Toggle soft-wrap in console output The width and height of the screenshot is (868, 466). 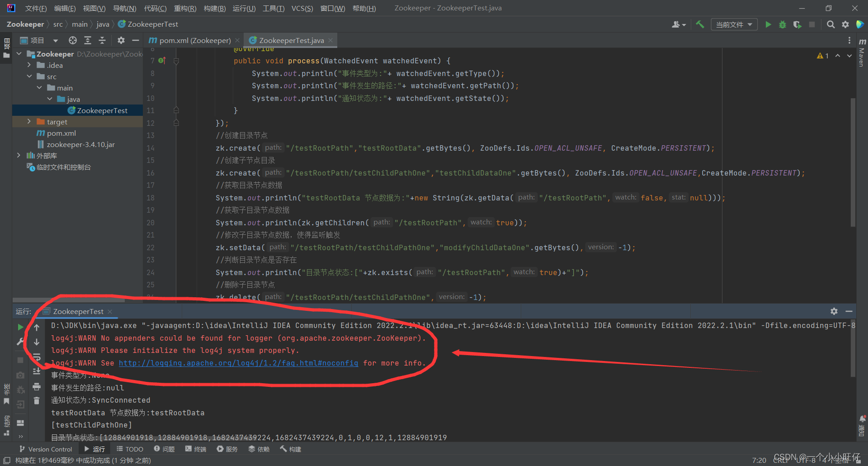(37, 357)
